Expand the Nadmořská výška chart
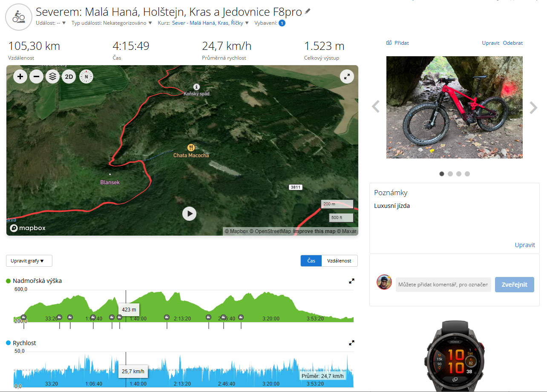547x392 pixels. [351, 281]
